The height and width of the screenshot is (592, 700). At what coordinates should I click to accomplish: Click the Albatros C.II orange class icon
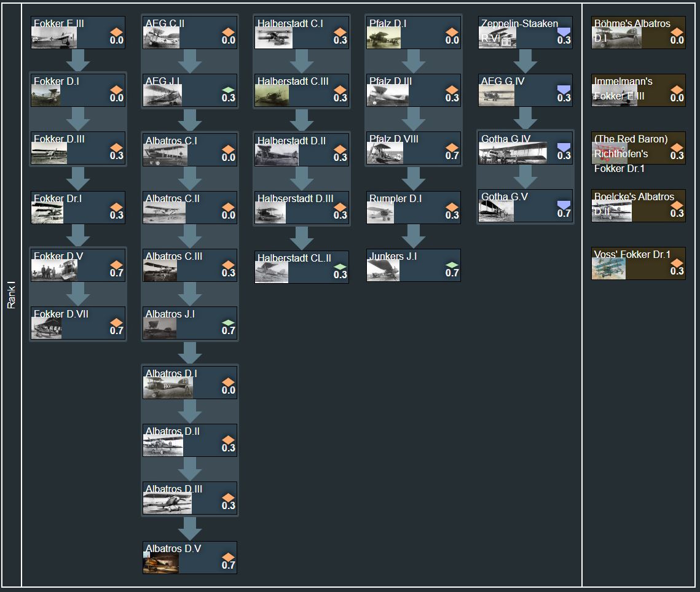point(228,207)
